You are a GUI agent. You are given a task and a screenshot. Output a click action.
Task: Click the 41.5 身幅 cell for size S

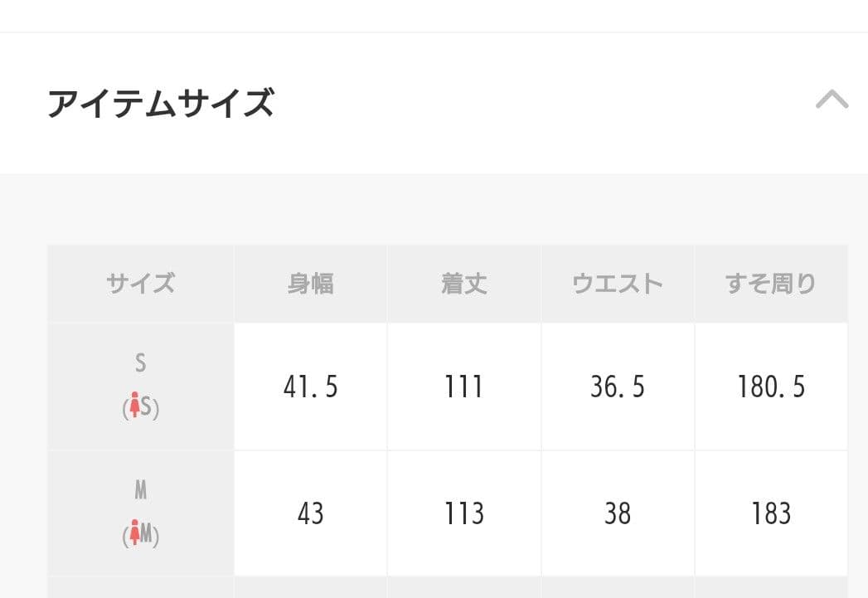310,387
